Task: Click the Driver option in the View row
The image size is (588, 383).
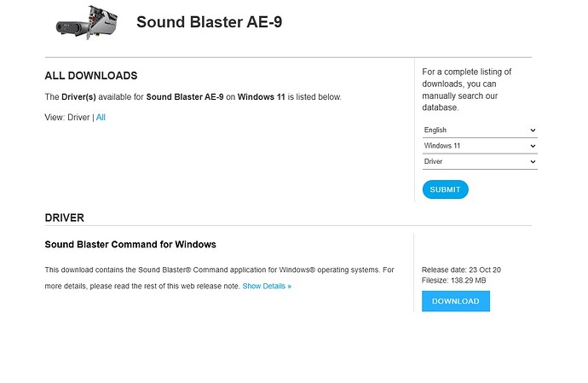Action: click(x=78, y=118)
